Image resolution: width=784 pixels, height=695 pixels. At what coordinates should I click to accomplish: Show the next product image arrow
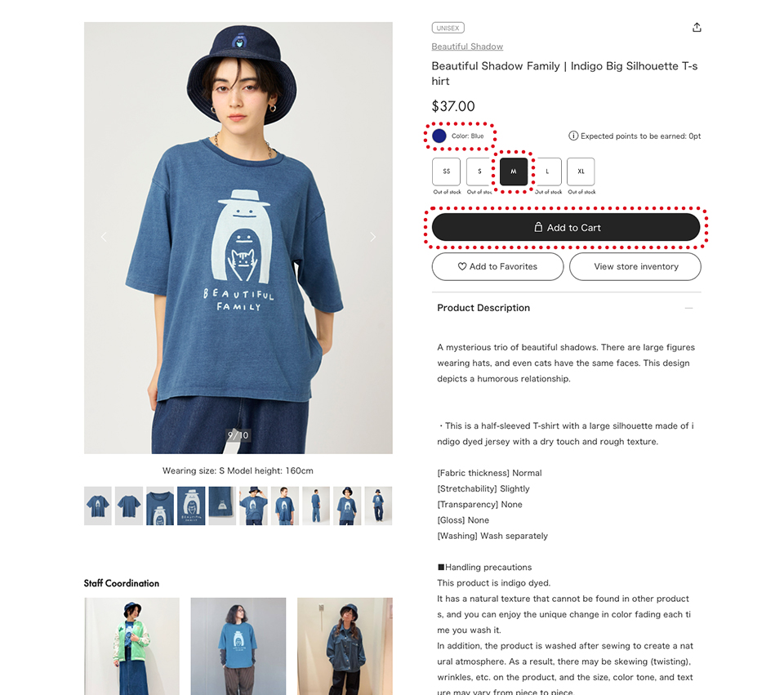click(x=372, y=237)
